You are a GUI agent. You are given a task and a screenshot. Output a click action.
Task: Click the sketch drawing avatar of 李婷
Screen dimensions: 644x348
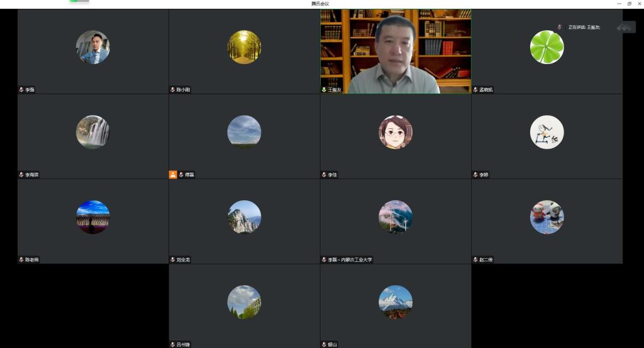(547, 132)
